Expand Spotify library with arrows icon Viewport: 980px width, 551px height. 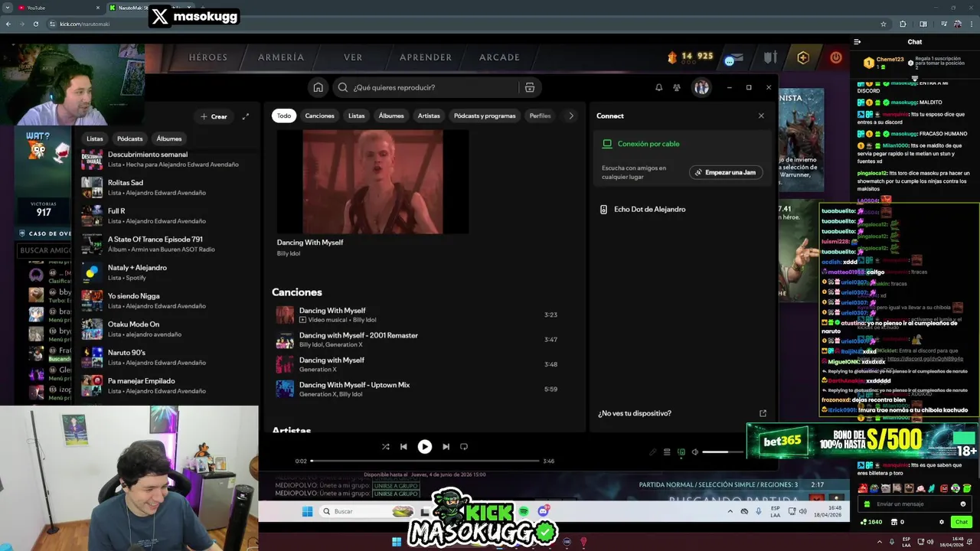246,116
